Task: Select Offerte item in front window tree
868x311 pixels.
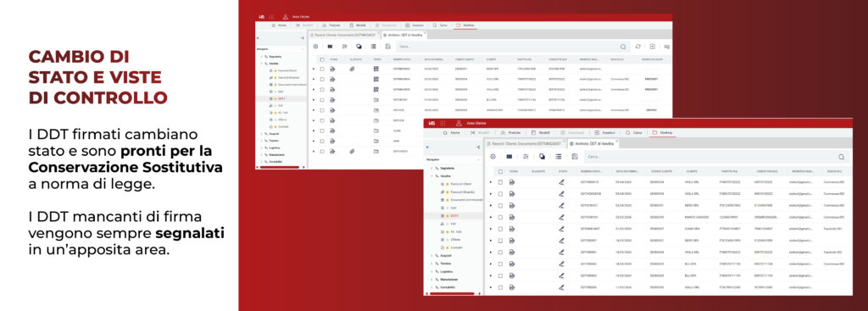Action: (x=454, y=240)
